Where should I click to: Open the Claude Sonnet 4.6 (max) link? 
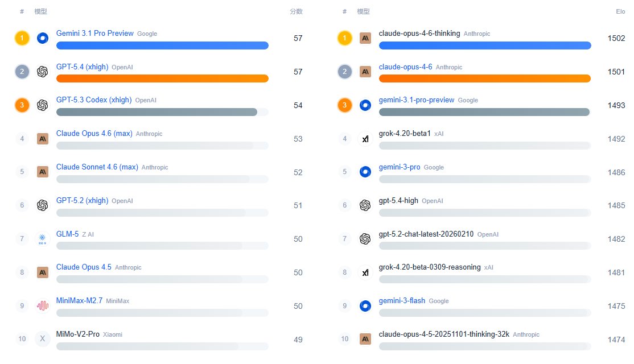click(97, 167)
